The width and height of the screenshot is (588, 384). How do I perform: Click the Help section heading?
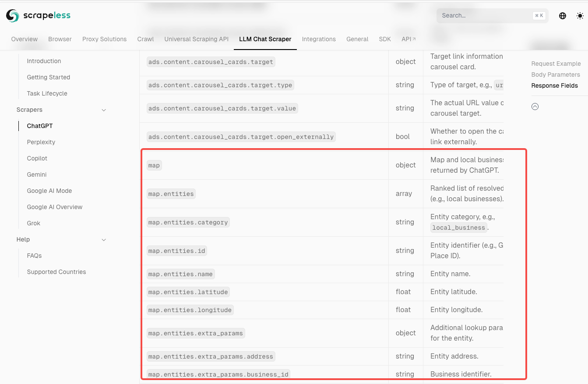(23, 239)
